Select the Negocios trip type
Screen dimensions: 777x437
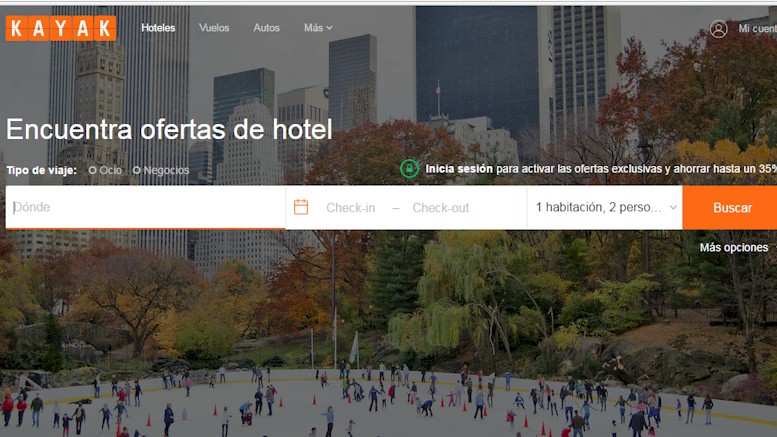point(161,170)
